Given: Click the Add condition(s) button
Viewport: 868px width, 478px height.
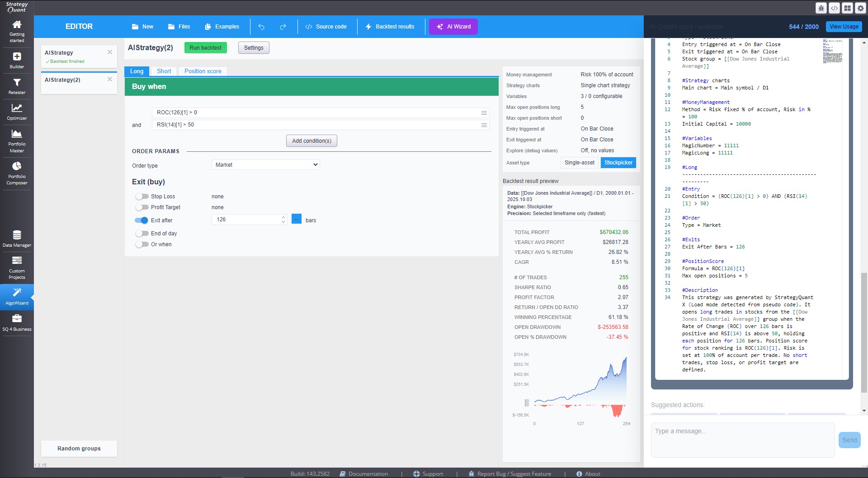Looking at the screenshot, I should tap(311, 141).
